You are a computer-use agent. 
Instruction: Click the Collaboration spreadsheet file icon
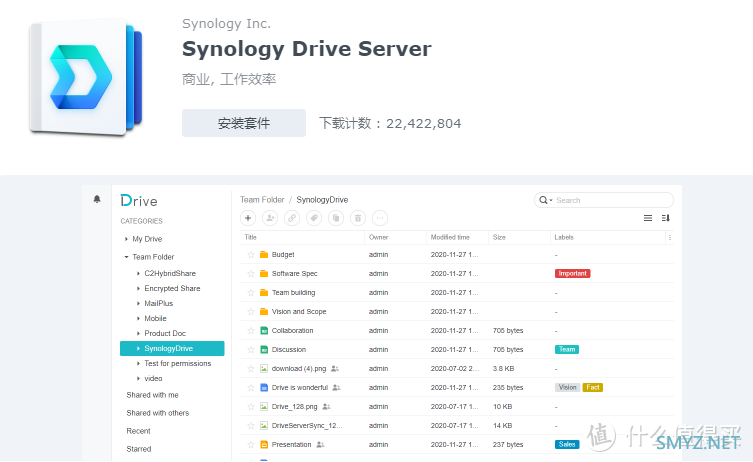point(264,330)
